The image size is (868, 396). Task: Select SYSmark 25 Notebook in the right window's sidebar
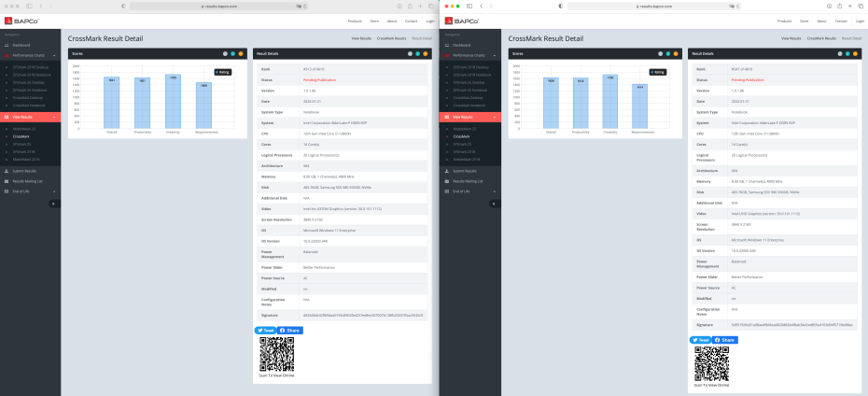coord(472,90)
